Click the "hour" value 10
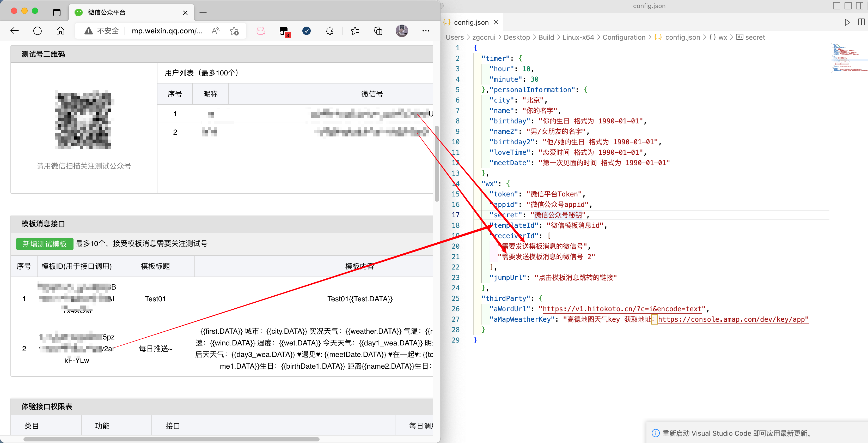 (526, 69)
